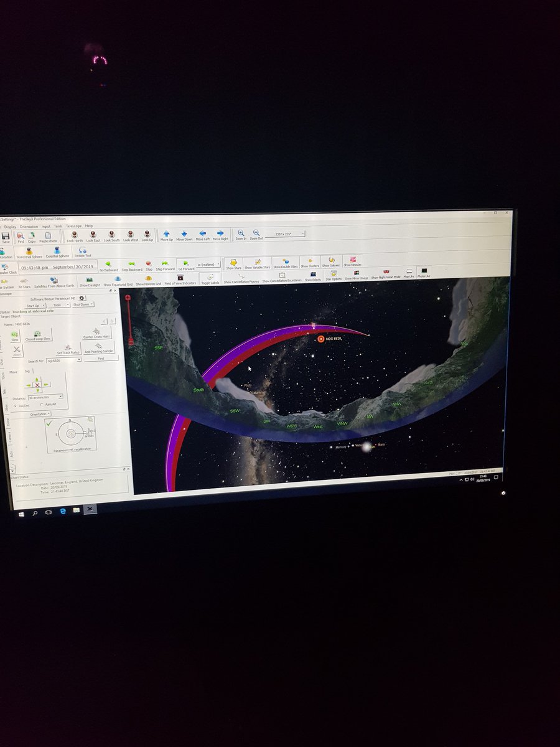Click the Paste Photo icon

(48, 238)
